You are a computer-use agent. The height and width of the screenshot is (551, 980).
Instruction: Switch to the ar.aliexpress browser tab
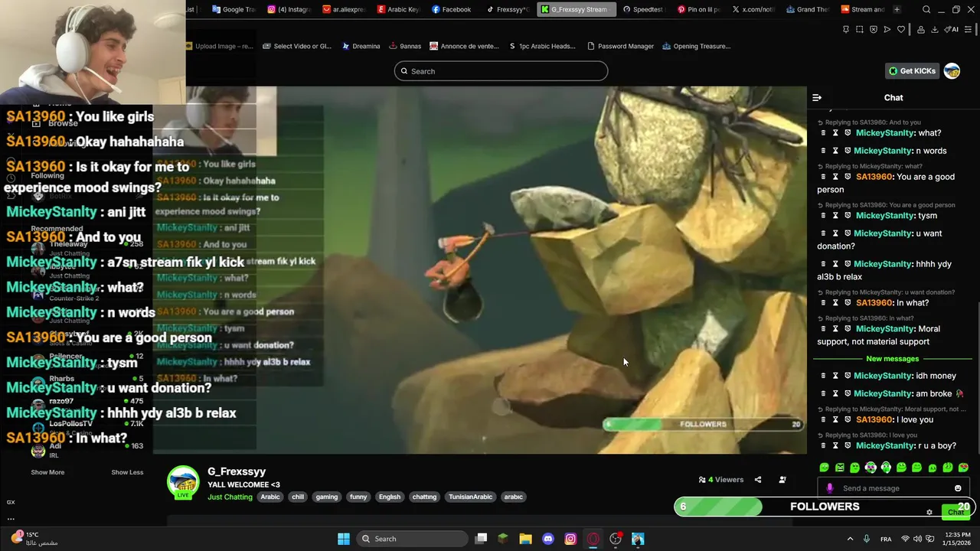[344, 9]
